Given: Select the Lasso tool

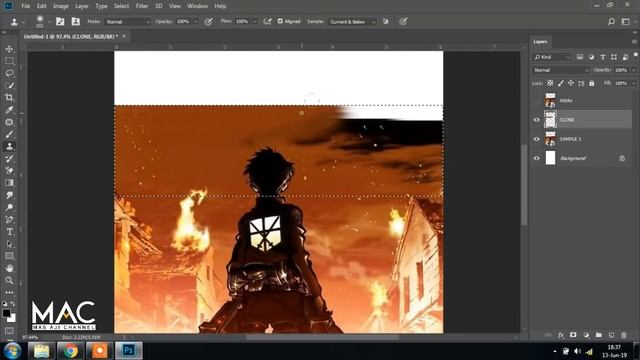Looking at the screenshot, I should point(9,73).
